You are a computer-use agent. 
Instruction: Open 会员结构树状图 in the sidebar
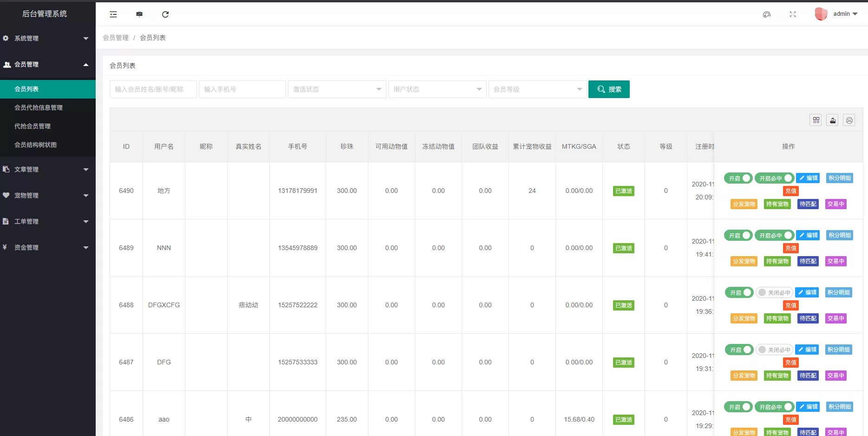tap(35, 145)
